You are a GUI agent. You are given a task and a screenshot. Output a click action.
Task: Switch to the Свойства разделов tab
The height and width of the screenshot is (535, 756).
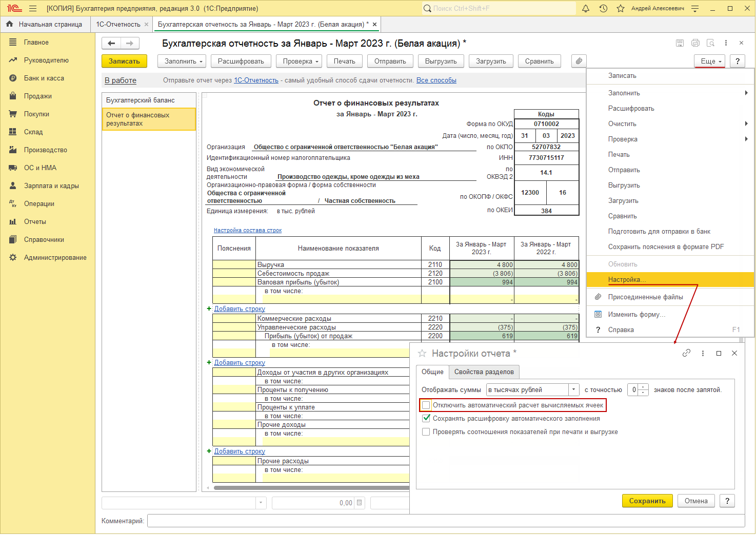click(x=484, y=372)
